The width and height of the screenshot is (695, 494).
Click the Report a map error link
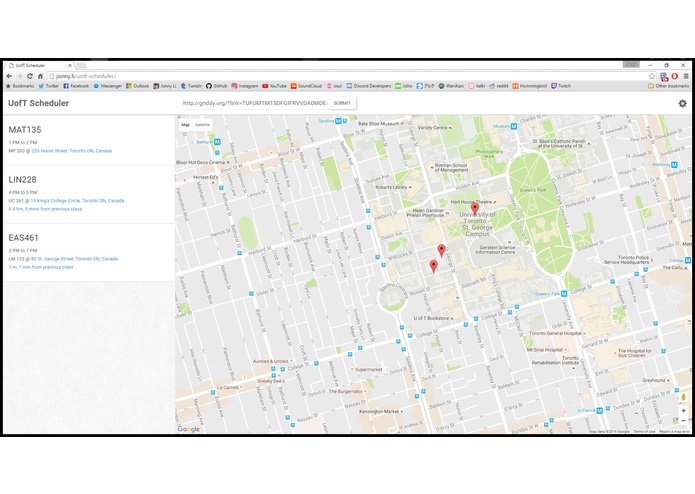point(674,431)
